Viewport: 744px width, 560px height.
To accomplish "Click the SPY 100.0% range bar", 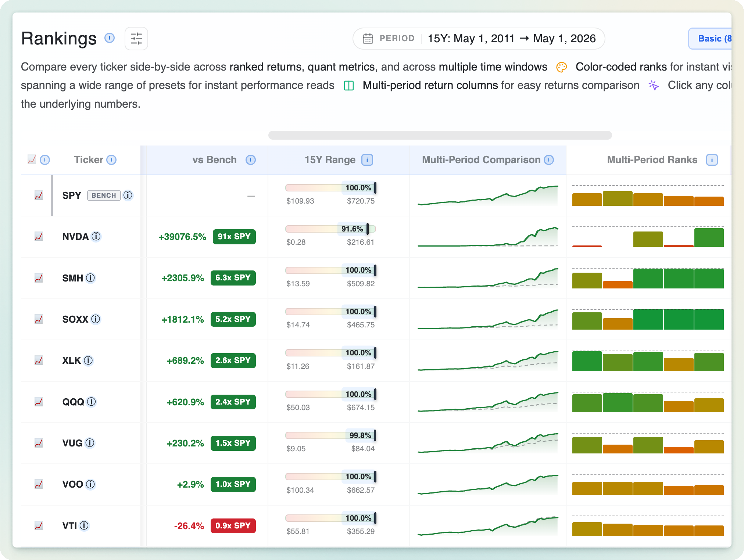I will (330, 188).
